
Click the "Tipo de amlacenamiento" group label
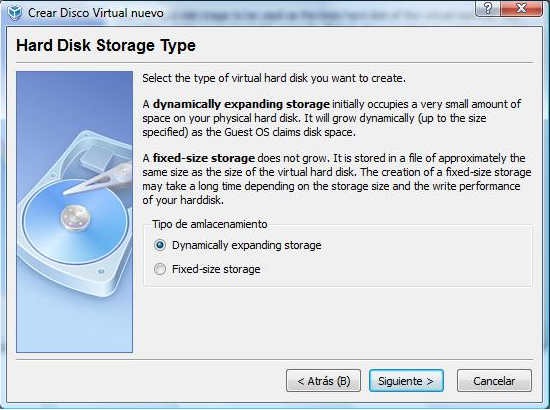point(210,224)
